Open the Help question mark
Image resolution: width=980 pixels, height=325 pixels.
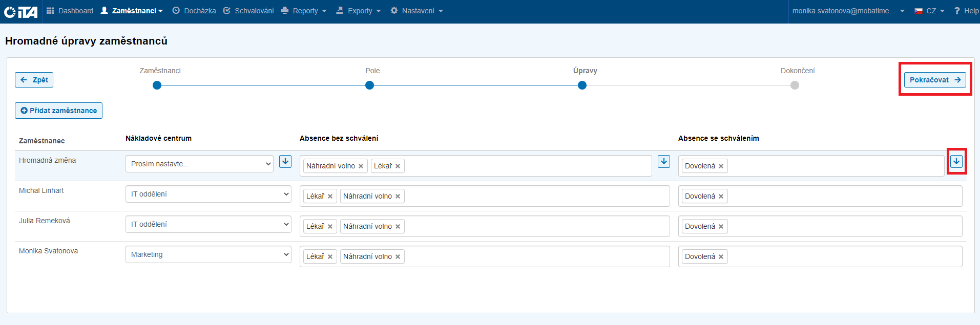pyautogui.click(x=966, y=11)
